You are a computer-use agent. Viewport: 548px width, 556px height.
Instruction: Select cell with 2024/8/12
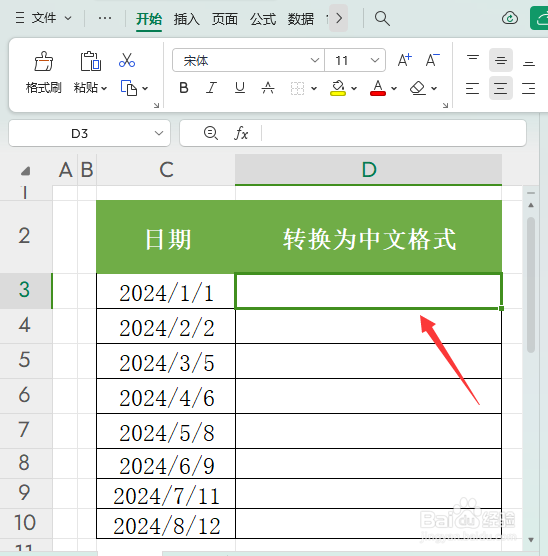[x=166, y=524]
